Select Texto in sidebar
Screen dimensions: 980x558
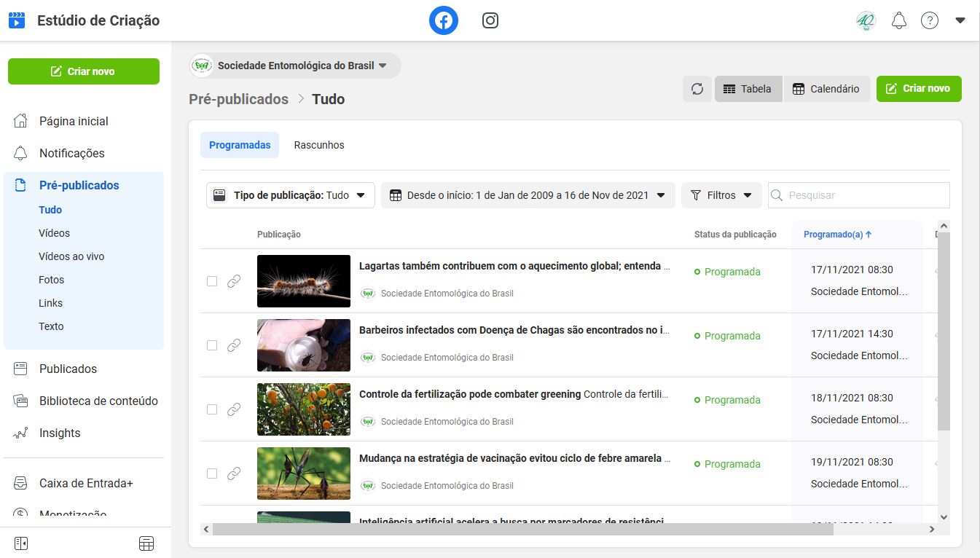(x=51, y=326)
